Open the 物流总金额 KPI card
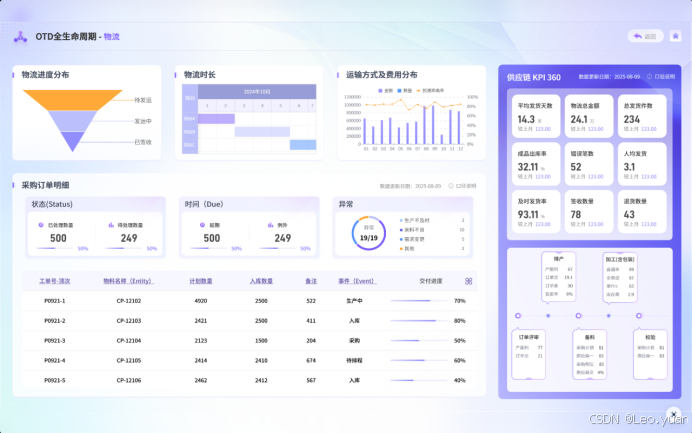Screen dimensions: 692x433 (589, 117)
